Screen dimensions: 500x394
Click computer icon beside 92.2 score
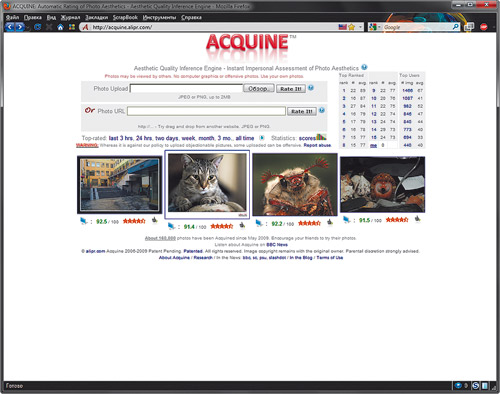(259, 223)
